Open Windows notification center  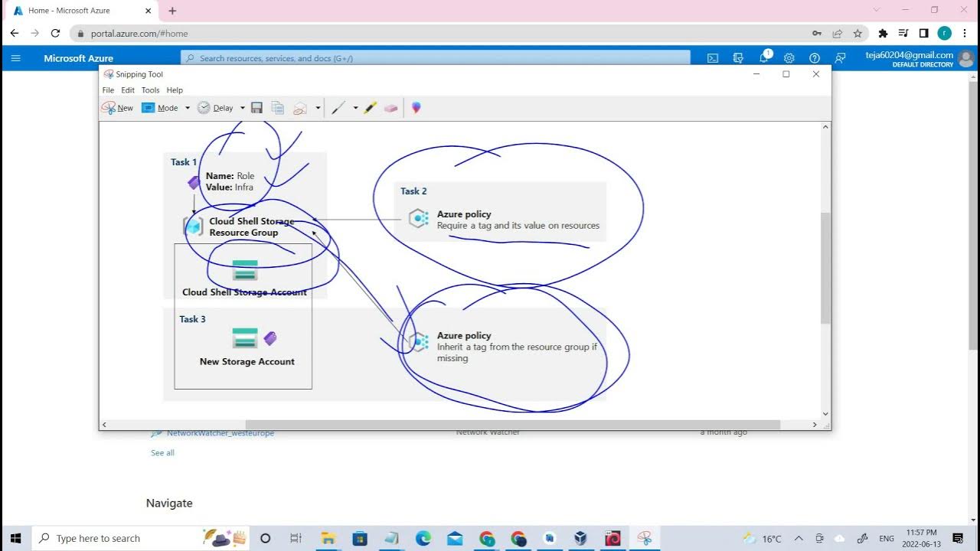(958, 538)
